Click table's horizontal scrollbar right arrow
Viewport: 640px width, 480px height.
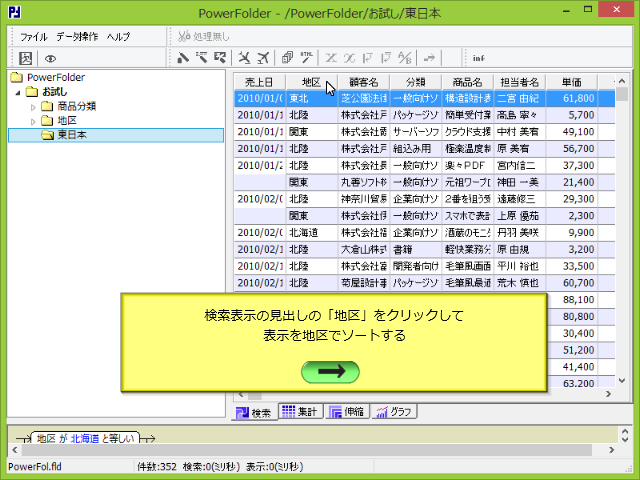[609, 394]
